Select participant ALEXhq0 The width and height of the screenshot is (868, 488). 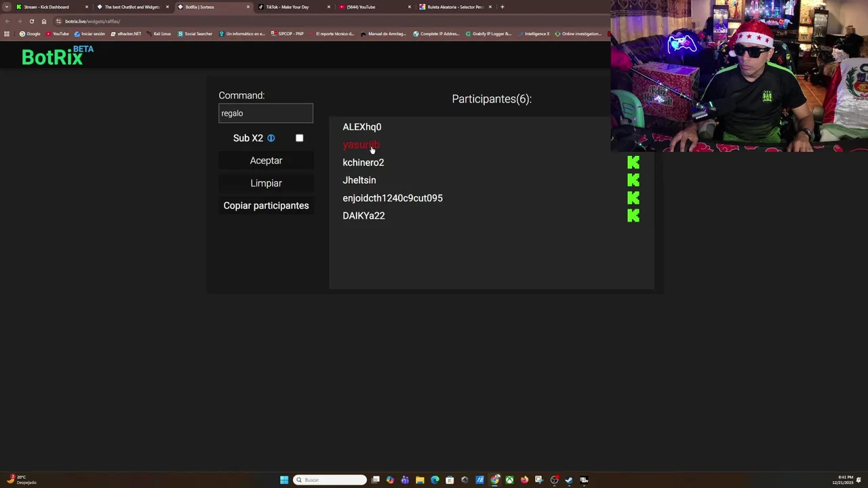pyautogui.click(x=362, y=127)
